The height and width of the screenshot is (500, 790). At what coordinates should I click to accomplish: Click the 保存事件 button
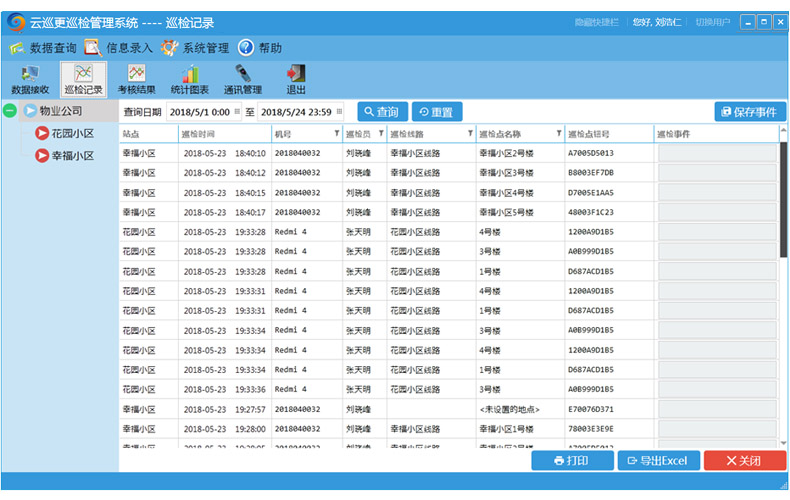click(x=750, y=112)
